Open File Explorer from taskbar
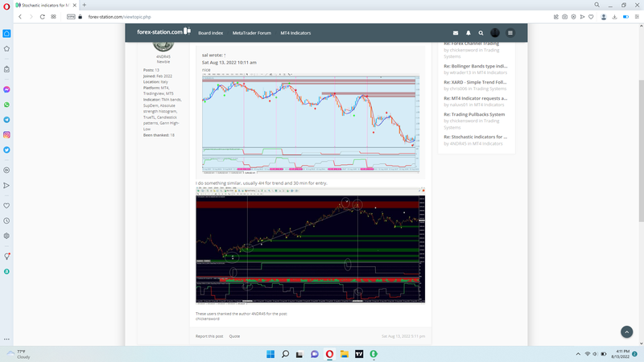The width and height of the screenshot is (644, 362). (345, 354)
